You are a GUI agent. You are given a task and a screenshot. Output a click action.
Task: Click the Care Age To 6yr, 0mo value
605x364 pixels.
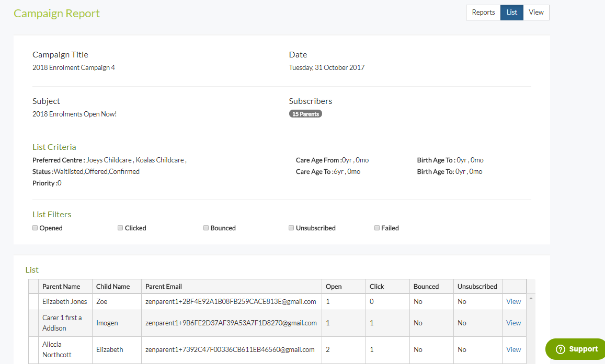[x=328, y=171]
